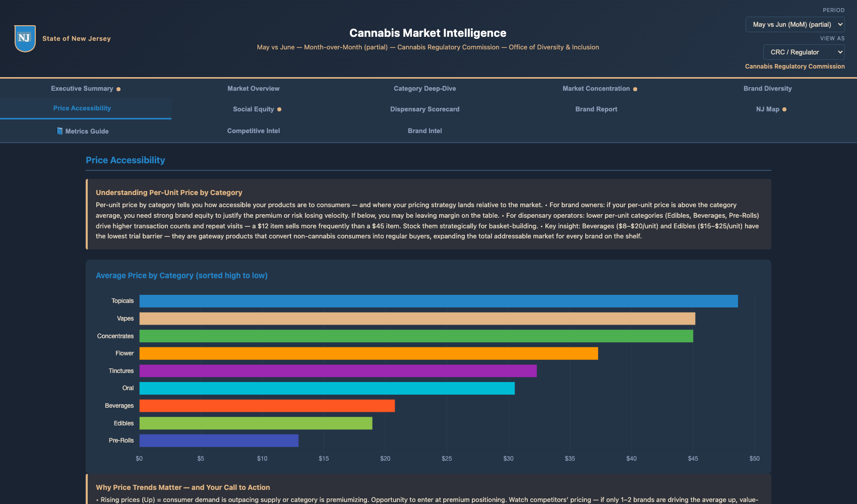Viewport: 857px width, 504px height.
Task: Click the 'State of New Jersey' text
Action: [x=77, y=38]
